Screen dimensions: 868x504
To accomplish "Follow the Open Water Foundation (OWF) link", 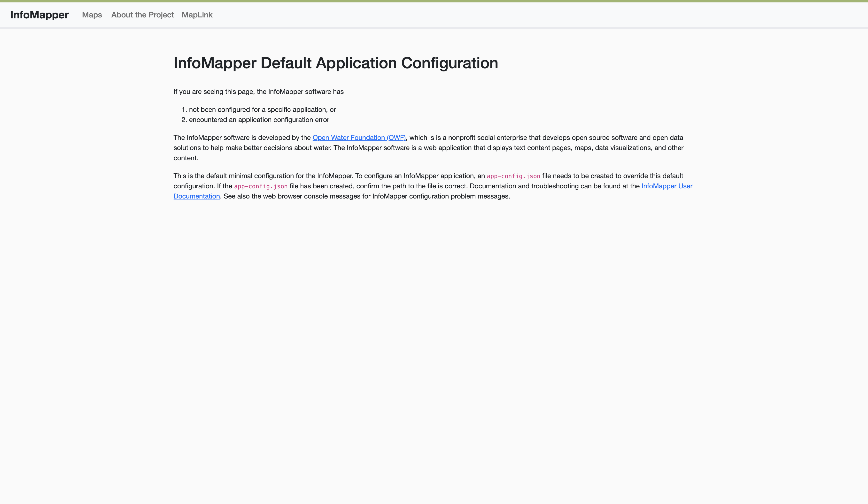I will click(359, 138).
